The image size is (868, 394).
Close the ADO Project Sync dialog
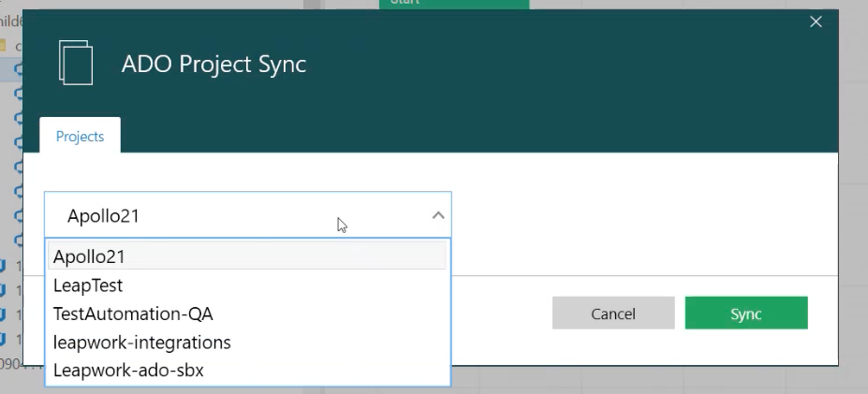[x=816, y=22]
